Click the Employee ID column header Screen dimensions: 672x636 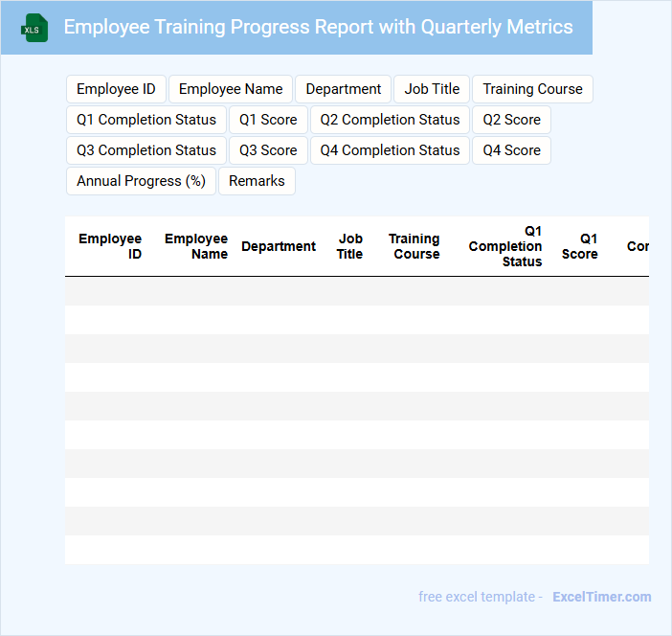[x=110, y=246]
